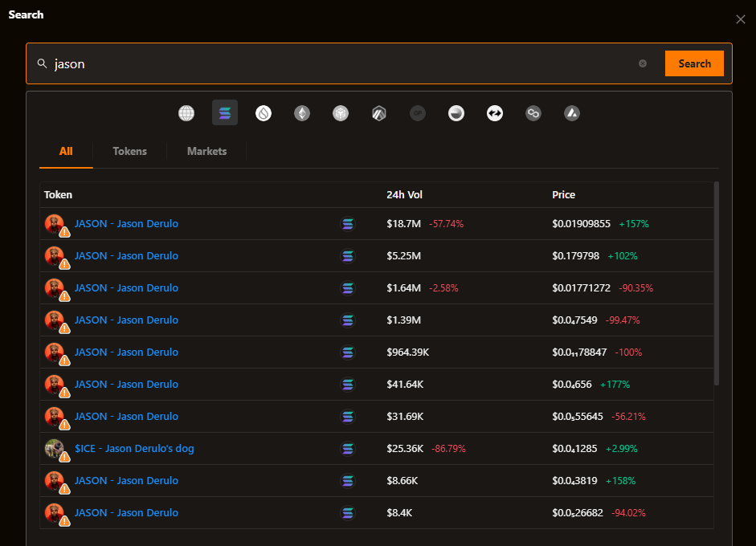Select the Base chain filter icon

[x=456, y=113]
